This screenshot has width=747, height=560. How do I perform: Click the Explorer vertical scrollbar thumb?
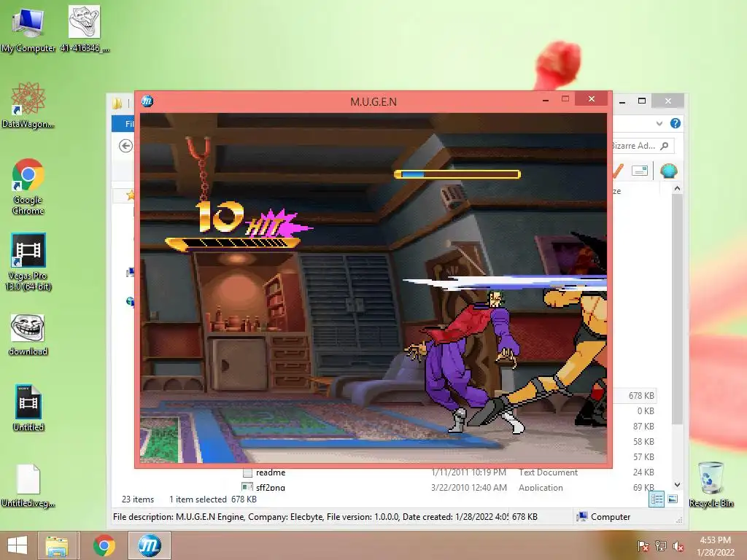(x=677, y=309)
